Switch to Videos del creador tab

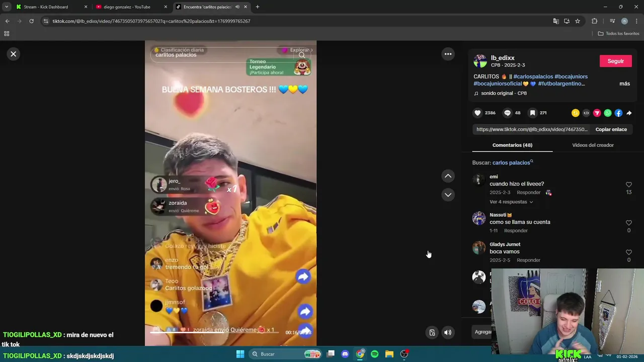pyautogui.click(x=593, y=145)
